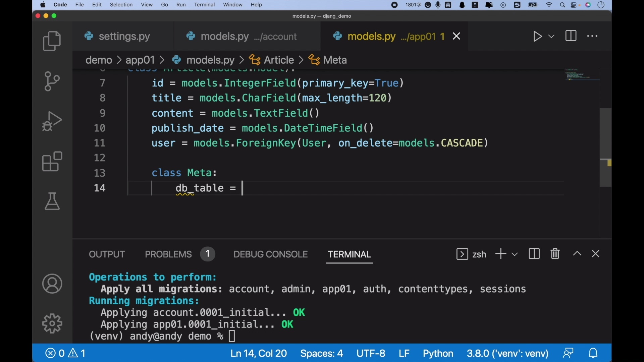
Task: Kill the terminal using the trash icon
Action: pos(555,254)
